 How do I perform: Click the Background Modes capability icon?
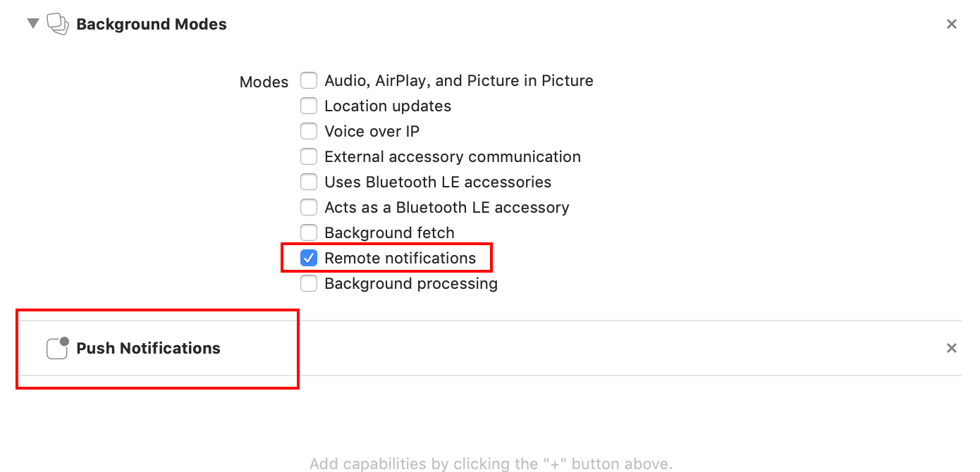click(x=58, y=24)
